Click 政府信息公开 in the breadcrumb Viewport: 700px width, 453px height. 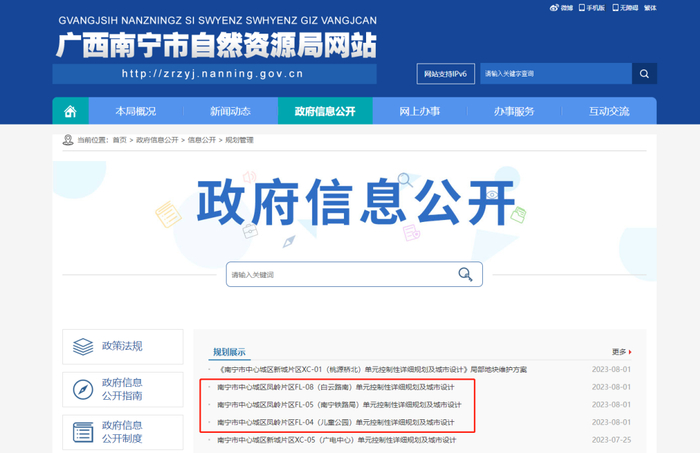coord(157,140)
